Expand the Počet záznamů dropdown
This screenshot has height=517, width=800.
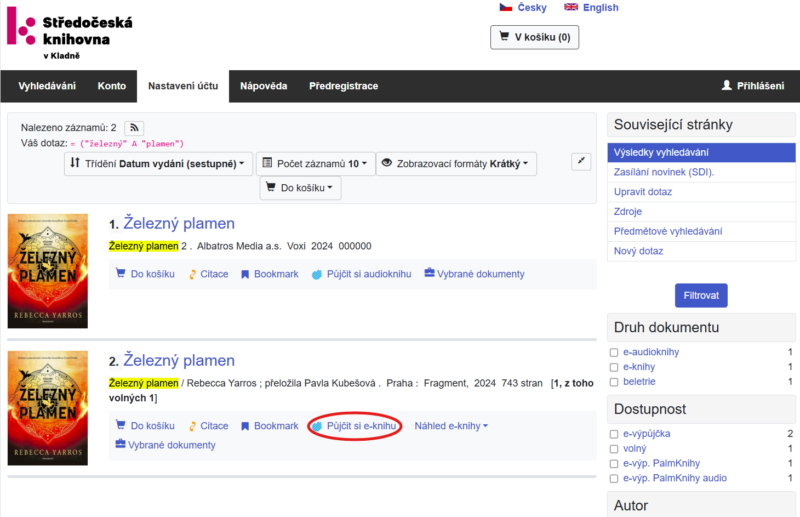pyautogui.click(x=314, y=164)
